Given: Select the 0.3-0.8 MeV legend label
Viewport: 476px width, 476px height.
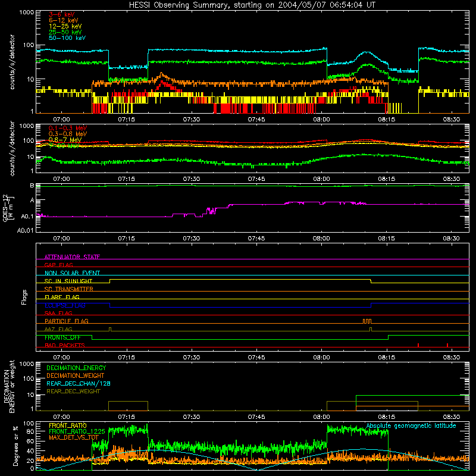Looking at the screenshot, I should click(x=67, y=134).
